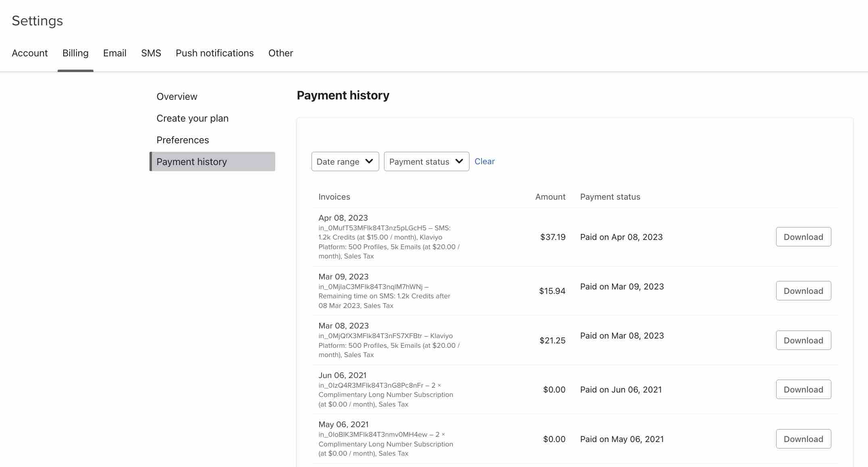Click the Clear filter link
The width and height of the screenshot is (868, 467).
point(484,161)
